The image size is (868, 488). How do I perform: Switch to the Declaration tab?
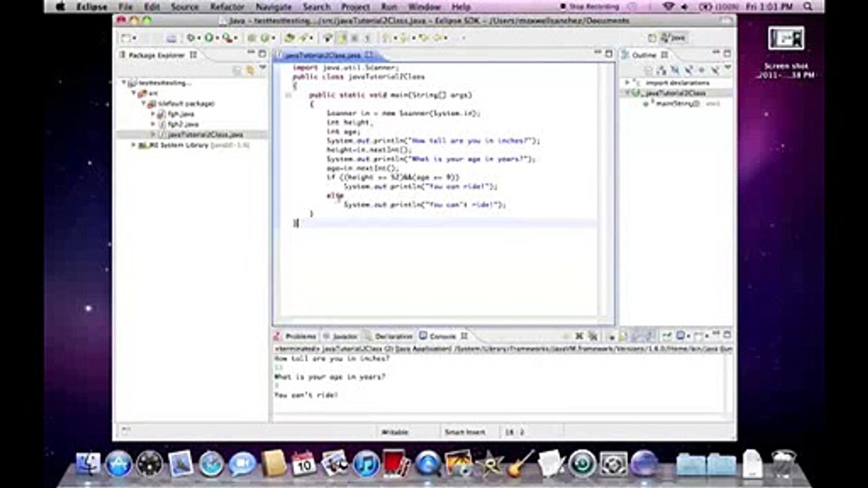pyautogui.click(x=389, y=336)
